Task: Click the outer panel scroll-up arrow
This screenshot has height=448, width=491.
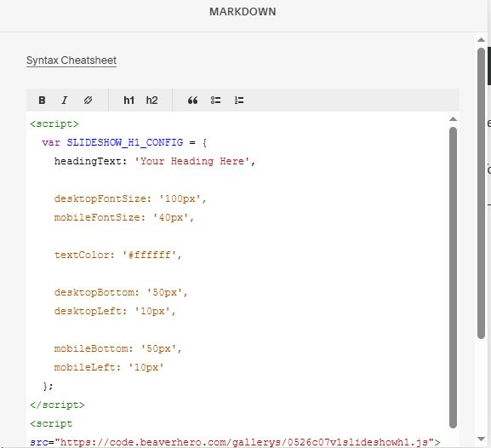Action: click(x=481, y=40)
